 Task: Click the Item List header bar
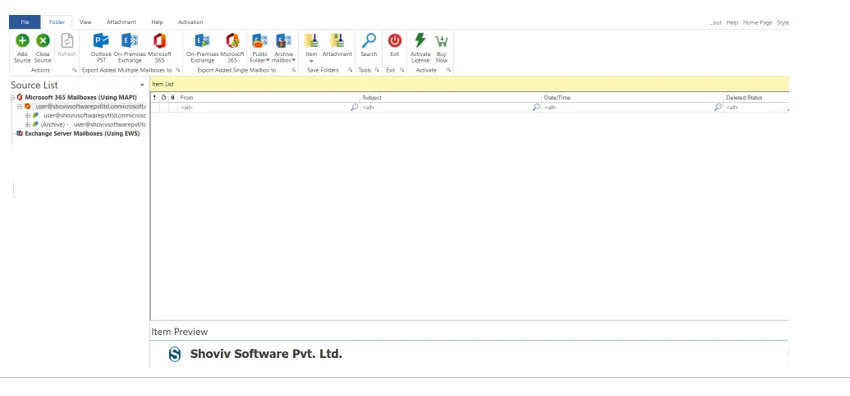[469, 84]
